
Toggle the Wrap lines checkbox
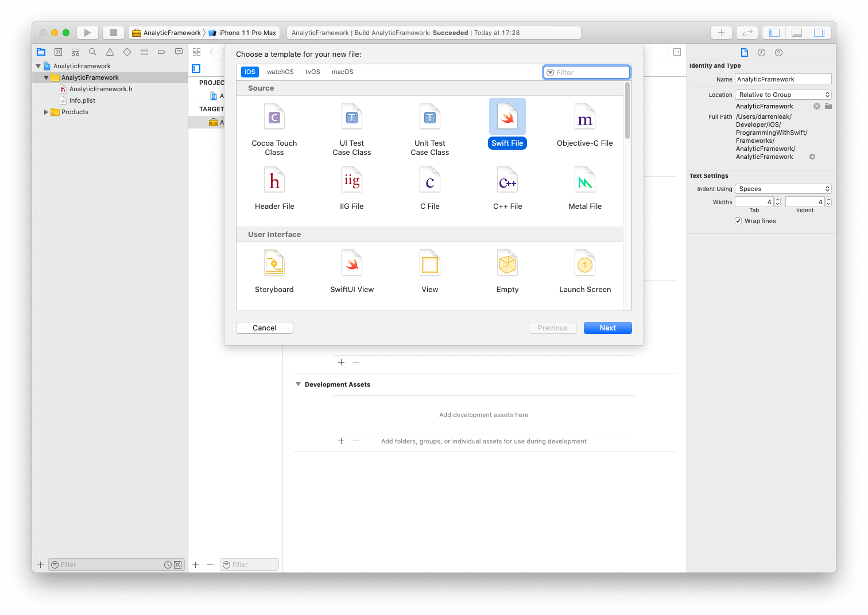tap(738, 221)
